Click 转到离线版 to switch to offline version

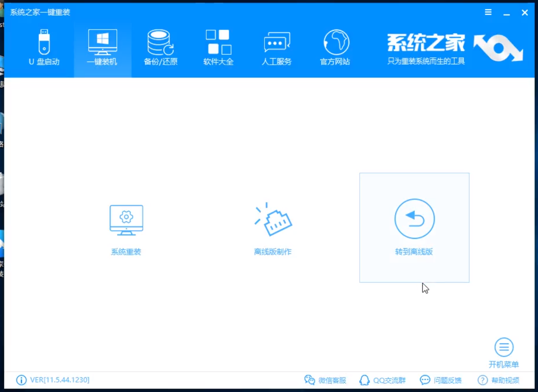[x=414, y=228]
